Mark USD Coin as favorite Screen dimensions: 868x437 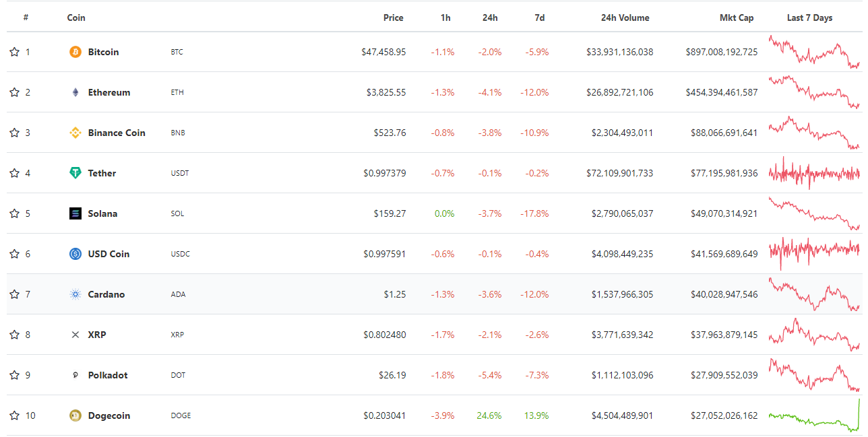(14, 254)
